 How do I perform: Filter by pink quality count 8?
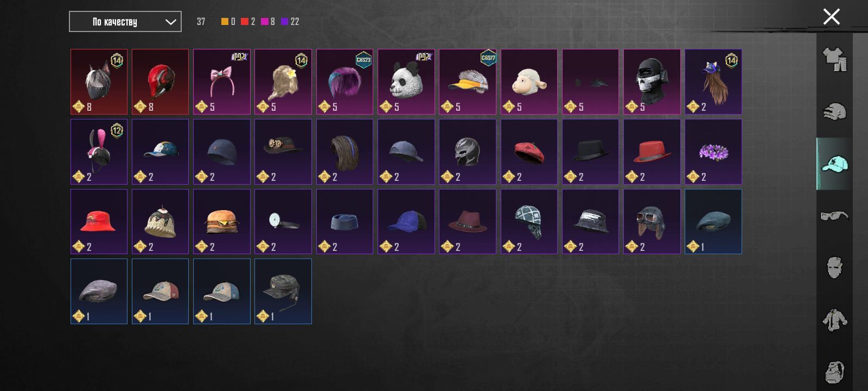point(268,22)
